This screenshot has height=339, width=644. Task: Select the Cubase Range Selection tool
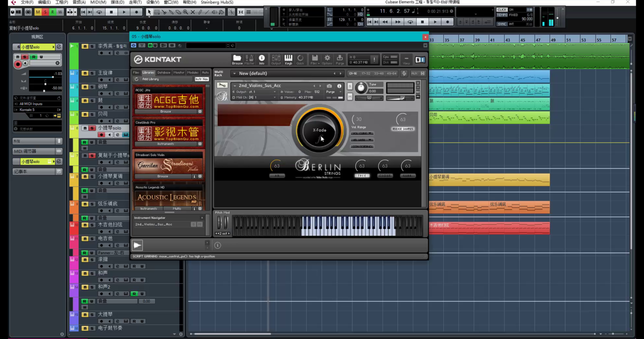coord(157,12)
